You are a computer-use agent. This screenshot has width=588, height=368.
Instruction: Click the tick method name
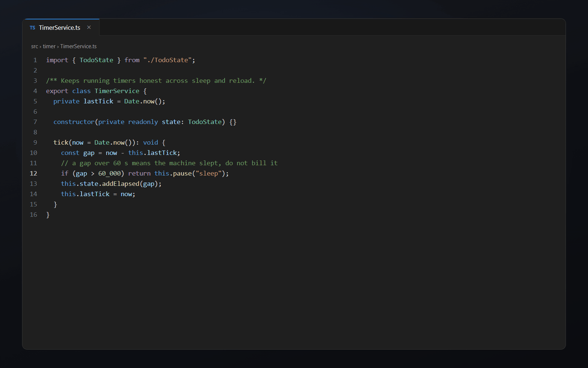[x=61, y=142]
